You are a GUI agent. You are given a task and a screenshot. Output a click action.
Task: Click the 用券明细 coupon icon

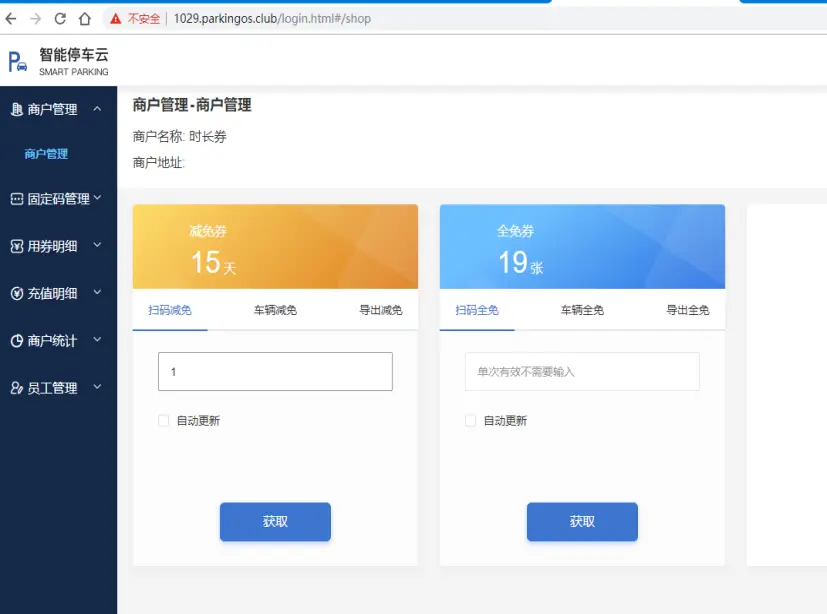[x=16, y=246]
